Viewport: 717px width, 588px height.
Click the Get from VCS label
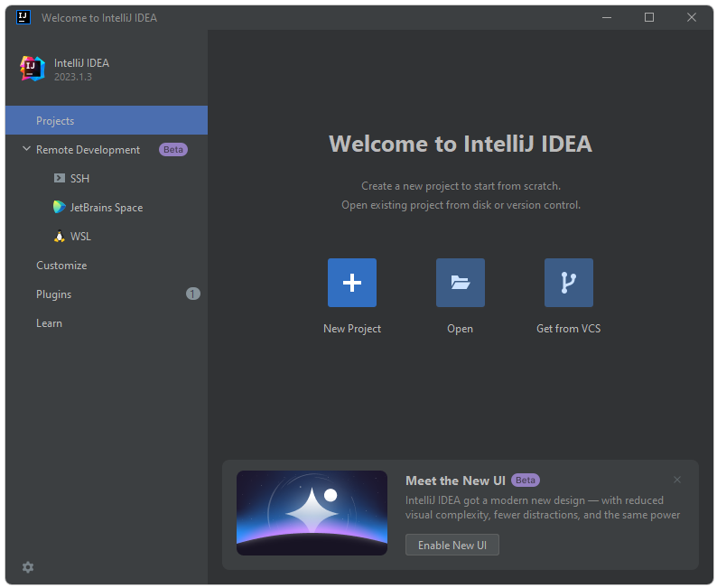tap(568, 329)
